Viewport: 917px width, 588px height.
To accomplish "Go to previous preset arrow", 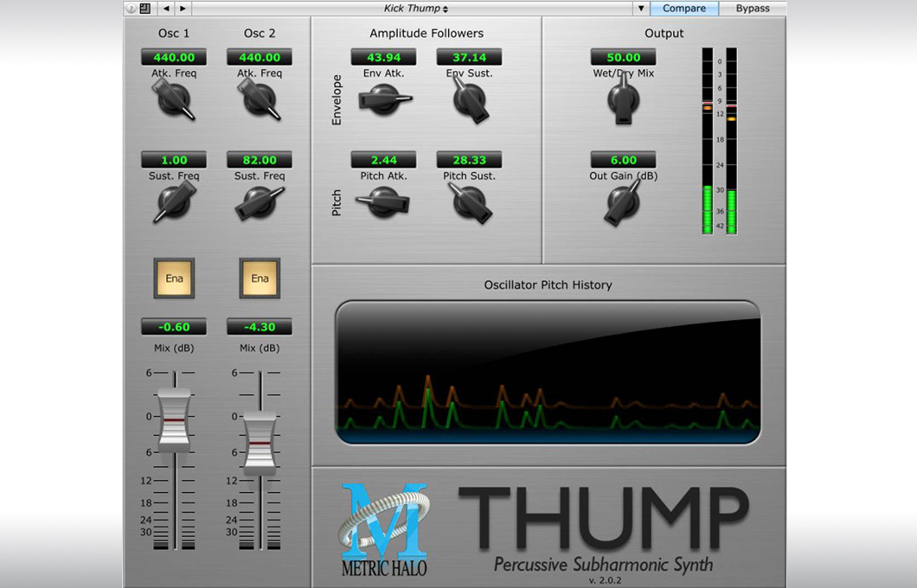I will [167, 8].
